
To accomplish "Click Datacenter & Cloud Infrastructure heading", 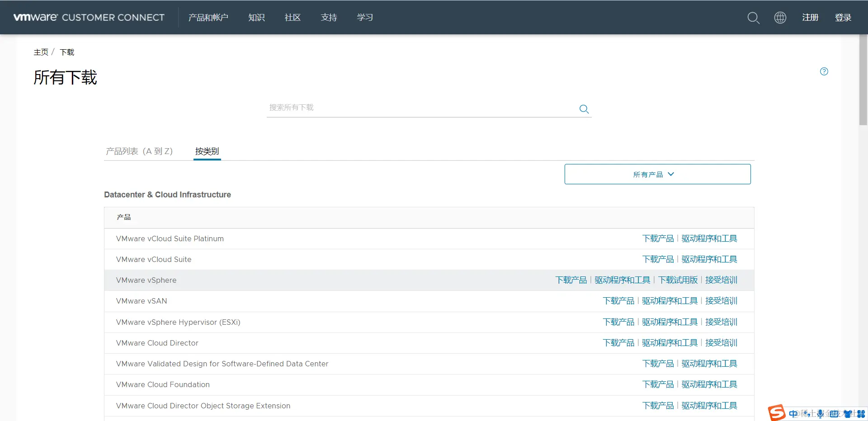I will click(167, 195).
